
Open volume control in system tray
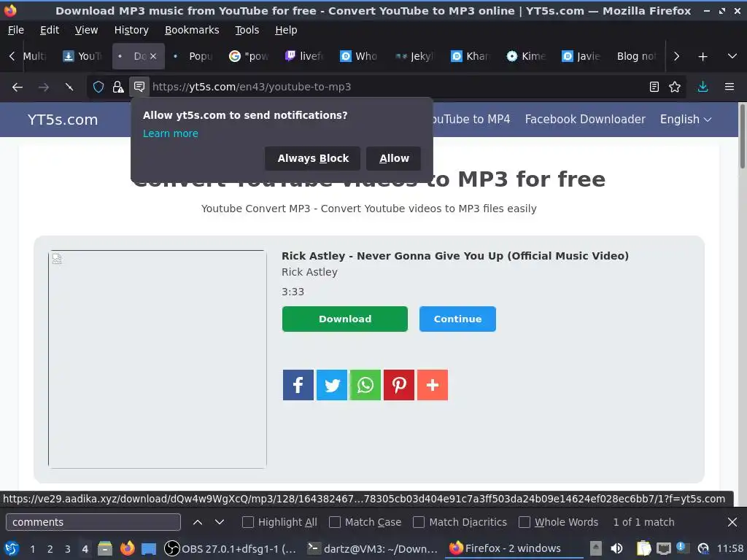click(616, 548)
